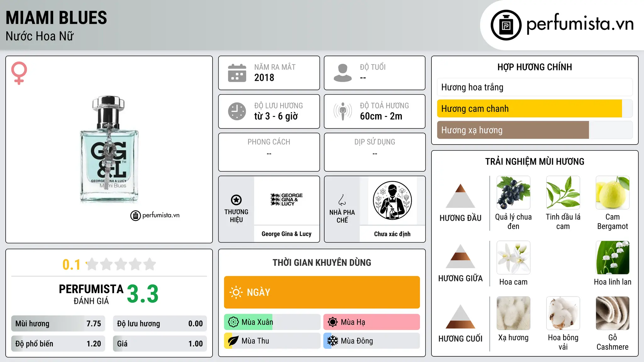Click the DỊP SỬ DỤNG label
The width and height of the screenshot is (644, 362).
pyautogui.click(x=375, y=142)
